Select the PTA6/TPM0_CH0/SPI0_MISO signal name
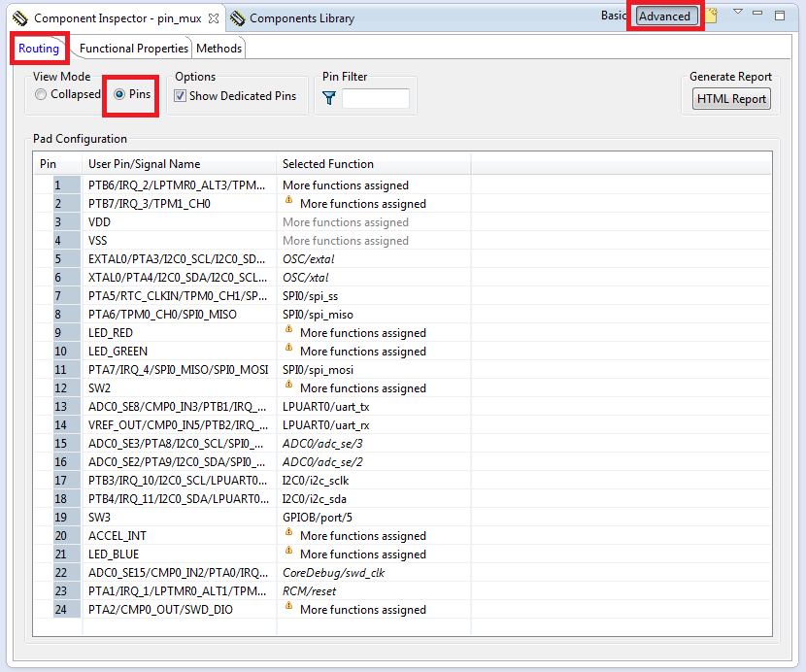The height and width of the screenshot is (672, 806). tap(162, 315)
